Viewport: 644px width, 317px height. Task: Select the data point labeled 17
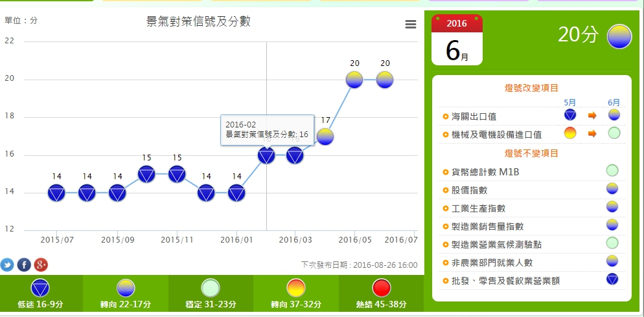tap(325, 137)
